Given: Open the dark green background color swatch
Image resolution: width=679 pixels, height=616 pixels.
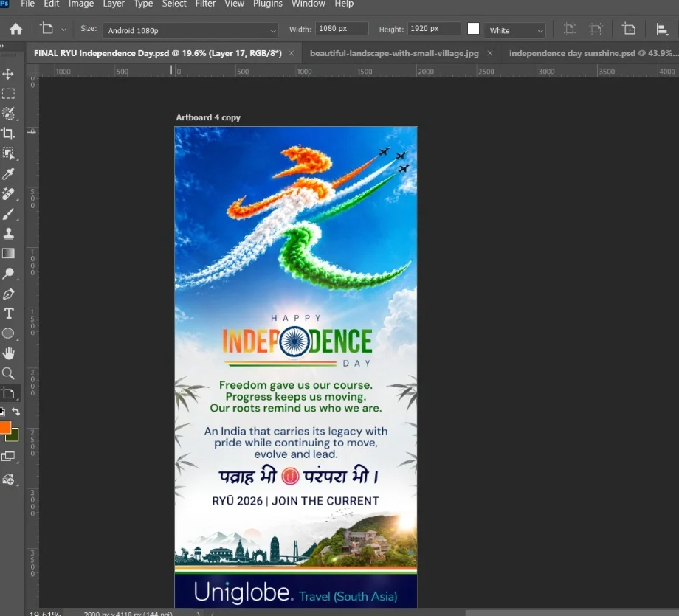Looking at the screenshot, I should [13, 436].
